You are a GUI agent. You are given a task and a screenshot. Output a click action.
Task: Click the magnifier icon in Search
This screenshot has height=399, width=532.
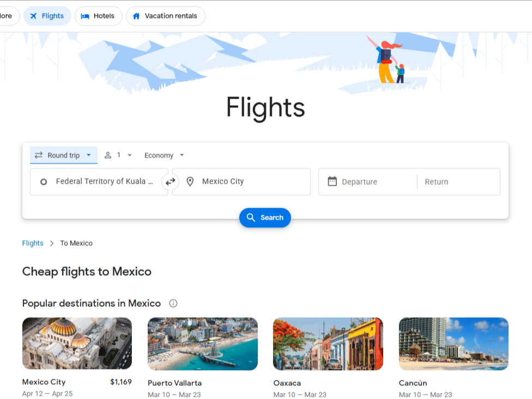pos(251,217)
